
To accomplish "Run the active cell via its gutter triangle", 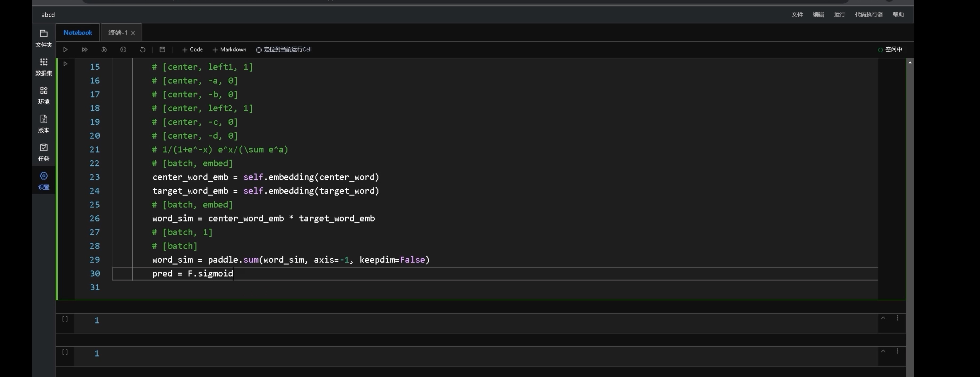I will pos(65,64).
